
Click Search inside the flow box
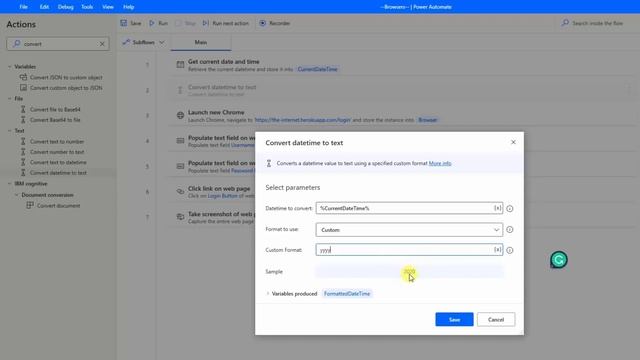tap(596, 23)
